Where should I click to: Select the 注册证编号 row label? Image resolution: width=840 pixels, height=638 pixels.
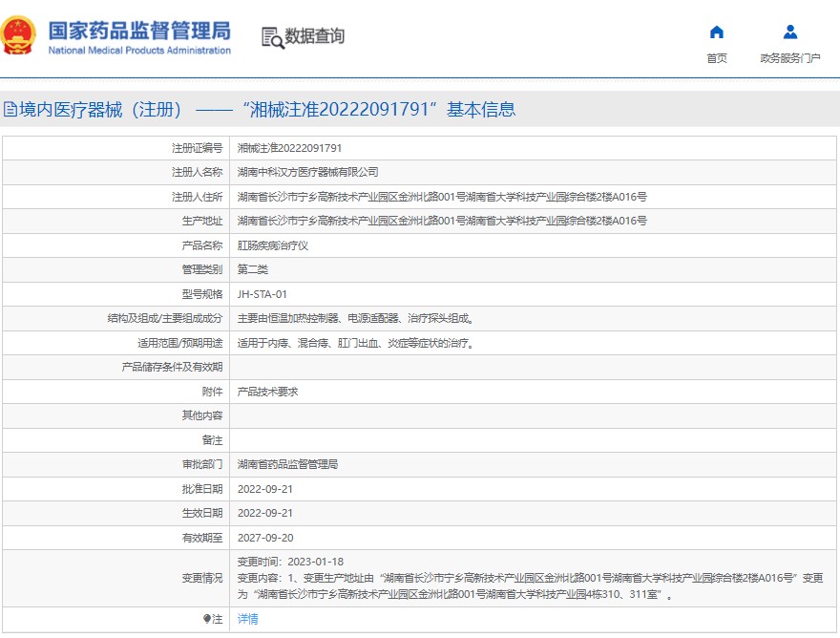pyautogui.click(x=197, y=148)
